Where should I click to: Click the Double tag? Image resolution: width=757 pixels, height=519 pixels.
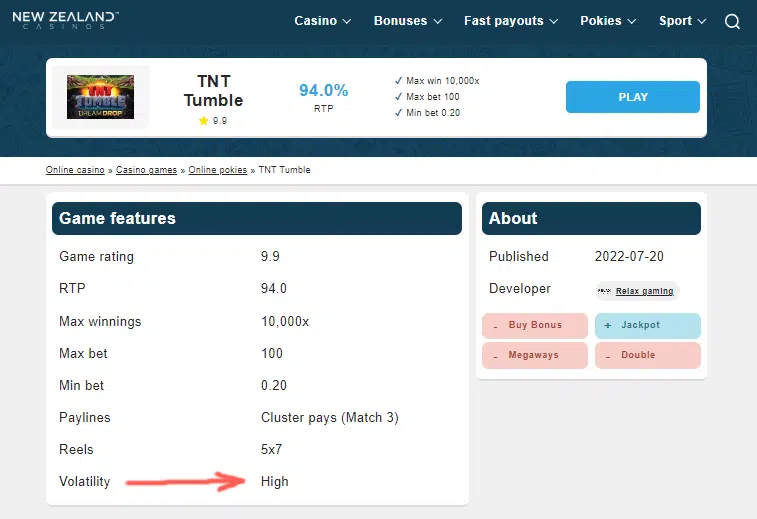point(647,355)
